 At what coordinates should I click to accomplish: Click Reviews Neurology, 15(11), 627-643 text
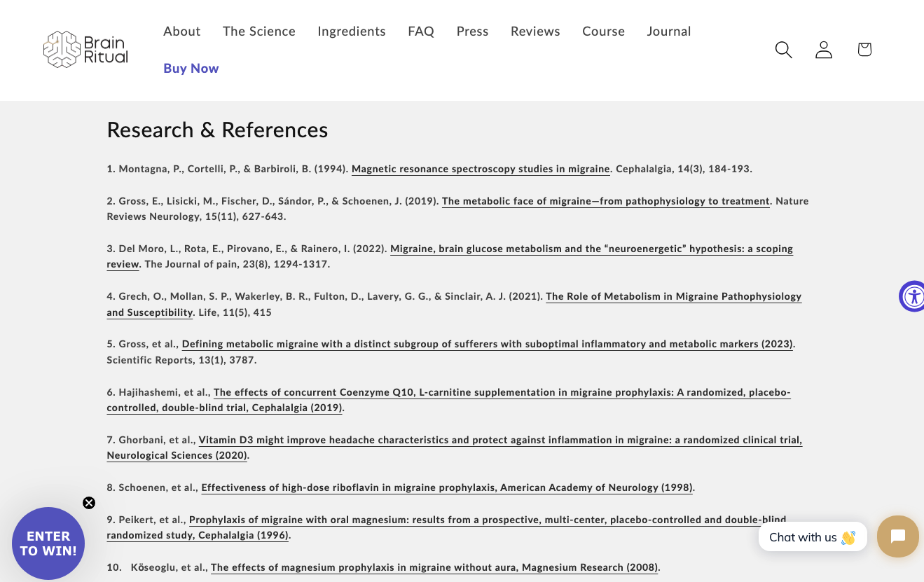tap(196, 216)
